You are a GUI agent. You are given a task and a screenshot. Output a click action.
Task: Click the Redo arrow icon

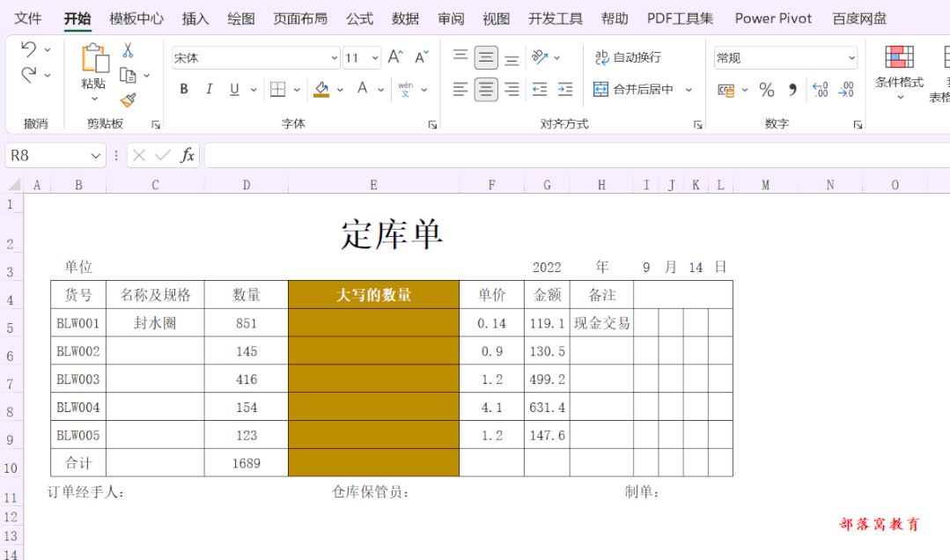click(x=28, y=75)
